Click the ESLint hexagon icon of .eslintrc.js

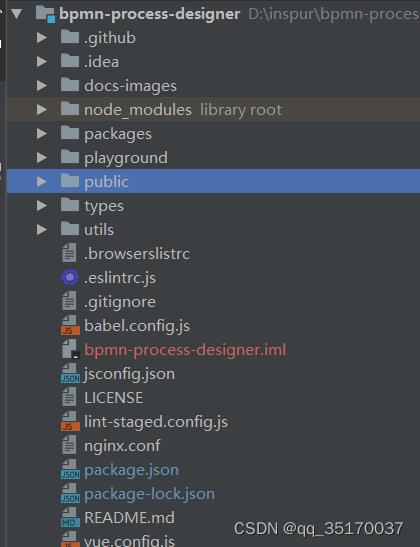70,277
